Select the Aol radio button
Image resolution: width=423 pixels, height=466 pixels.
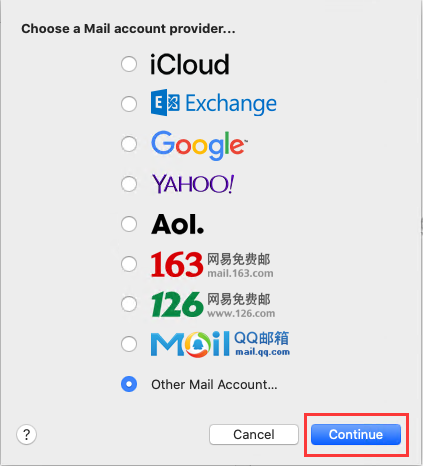129,224
